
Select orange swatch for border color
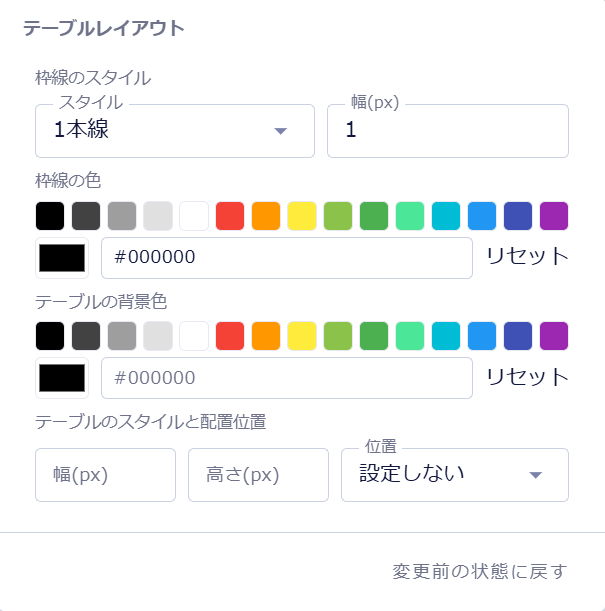pos(266,216)
